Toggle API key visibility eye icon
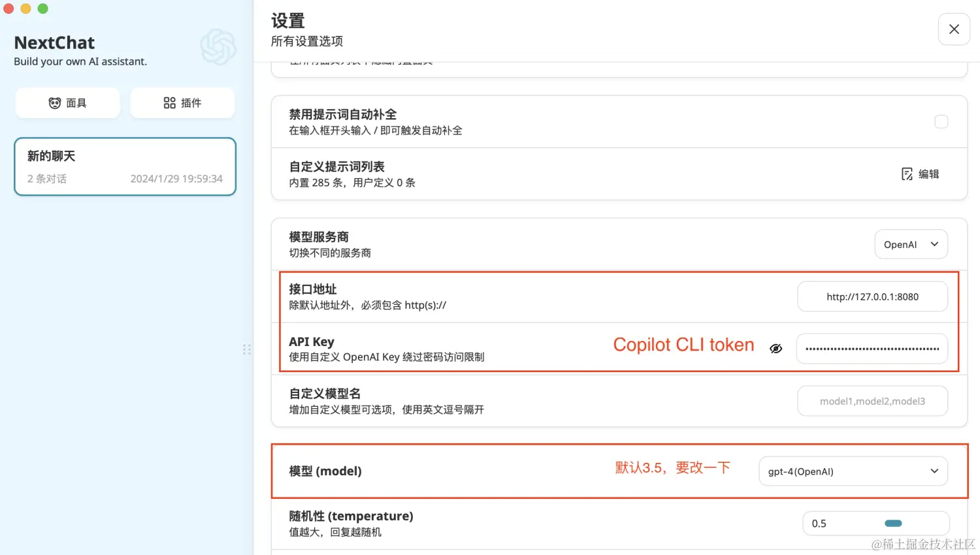 coord(776,349)
